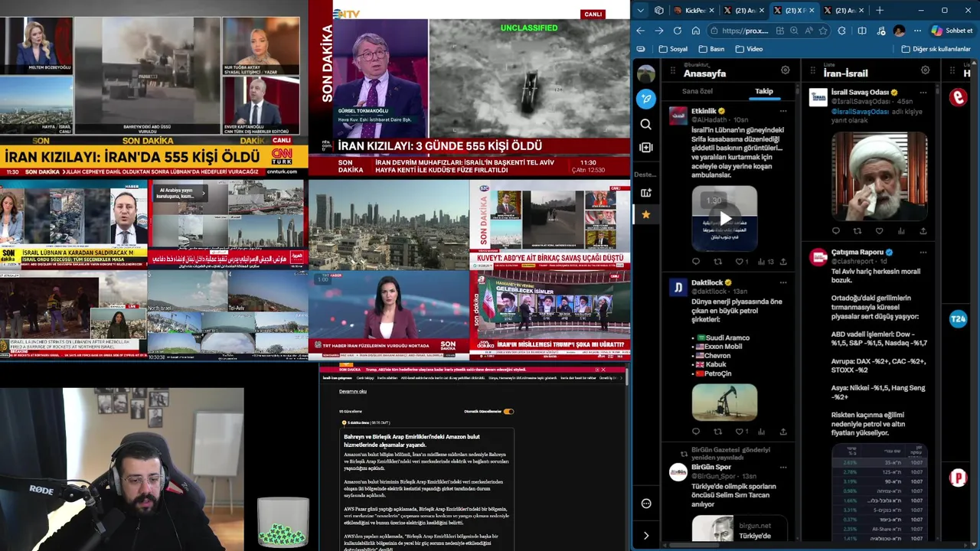Open browser extensions puzzle icon
The height and width of the screenshot is (551, 980).
841,31
